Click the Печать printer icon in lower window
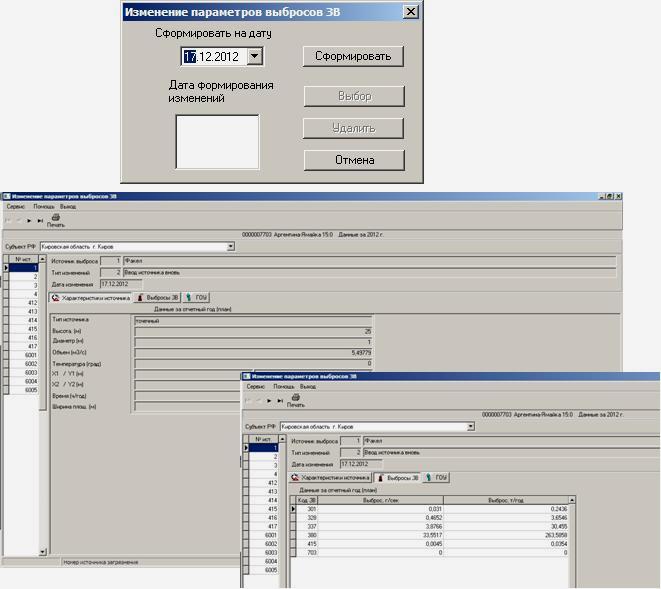661x589 pixels. click(x=296, y=399)
